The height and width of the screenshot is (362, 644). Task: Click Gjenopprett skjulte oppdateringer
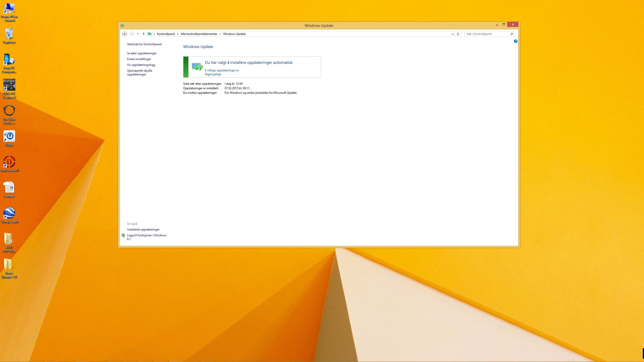tap(140, 72)
